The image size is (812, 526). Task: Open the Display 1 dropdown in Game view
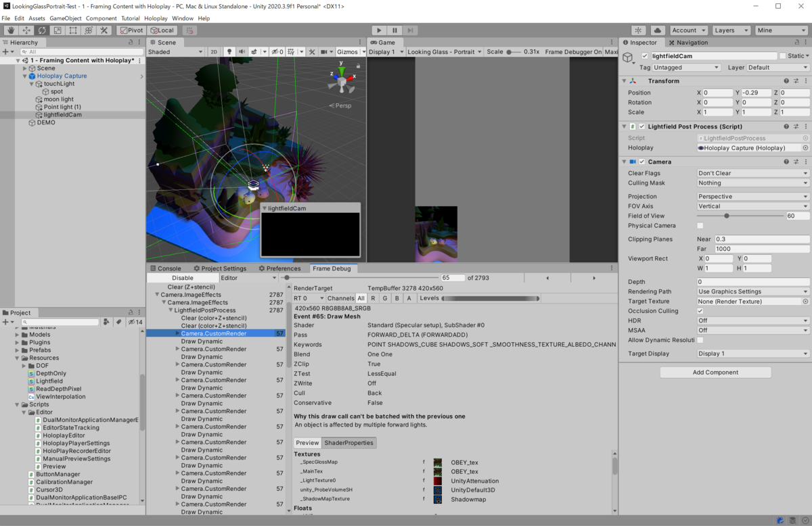[385, 51]
